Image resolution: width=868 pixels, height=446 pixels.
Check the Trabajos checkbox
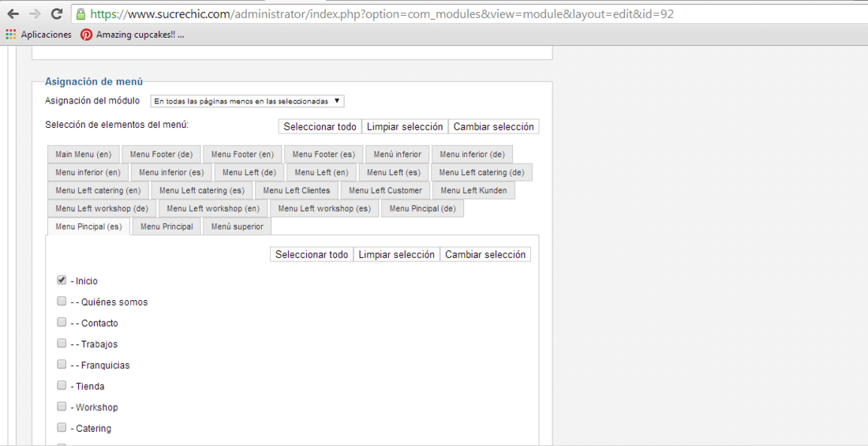[62, 343]
